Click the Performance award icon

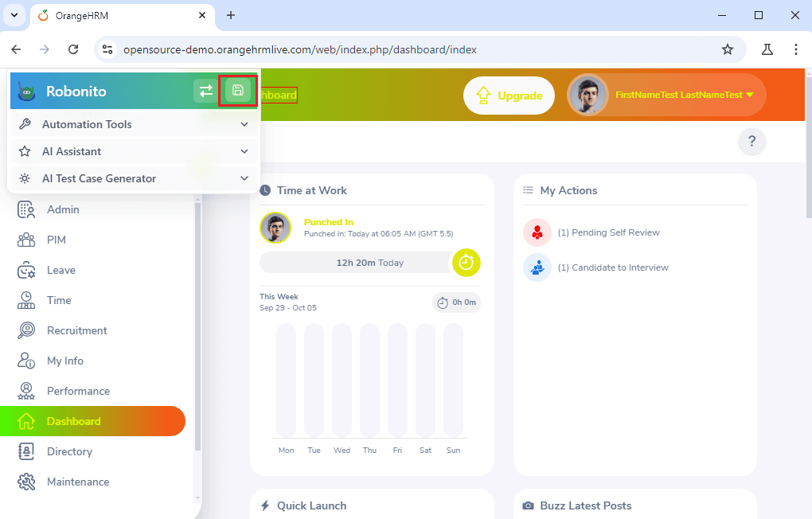[26, 391]
